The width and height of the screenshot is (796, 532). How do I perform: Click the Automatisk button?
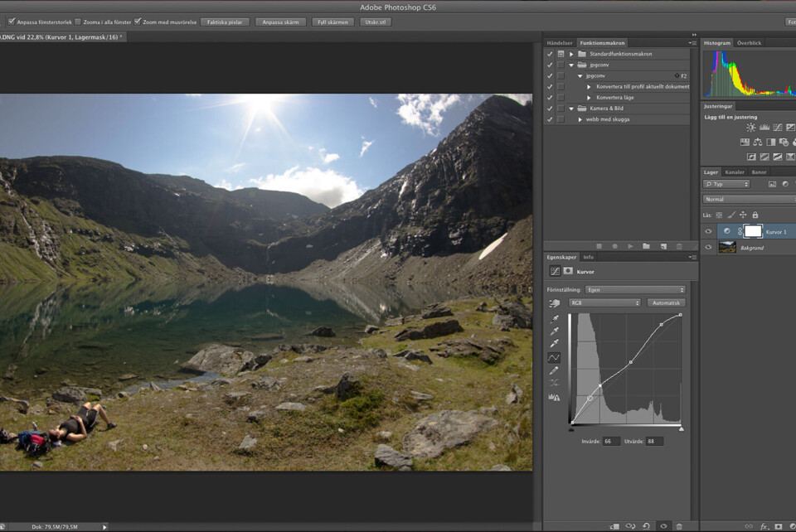[x=666, y=303]
